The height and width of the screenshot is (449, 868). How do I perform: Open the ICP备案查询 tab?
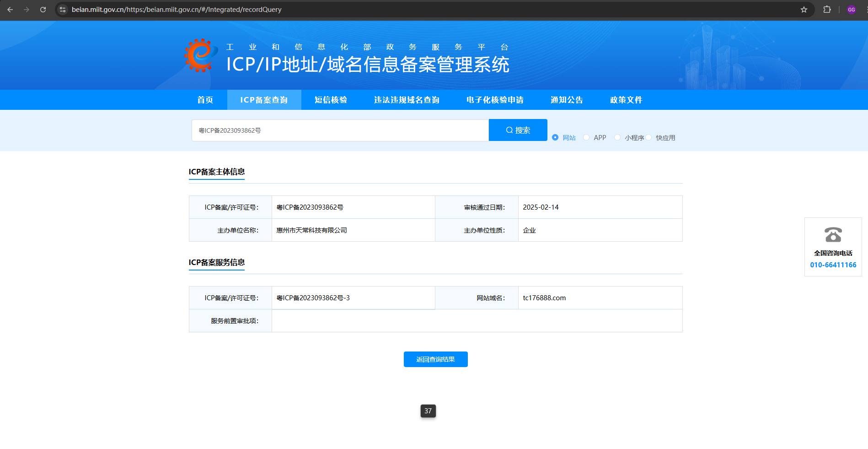[x=264, y=100]
